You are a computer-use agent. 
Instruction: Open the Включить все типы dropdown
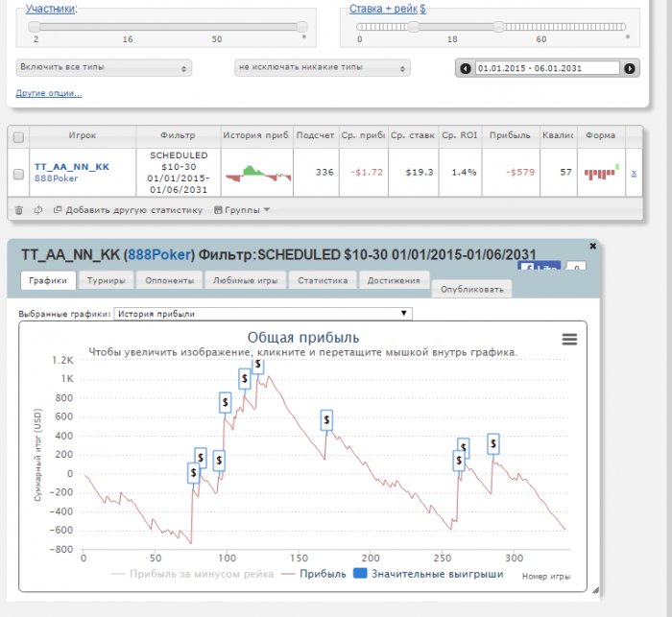(104, 68)
